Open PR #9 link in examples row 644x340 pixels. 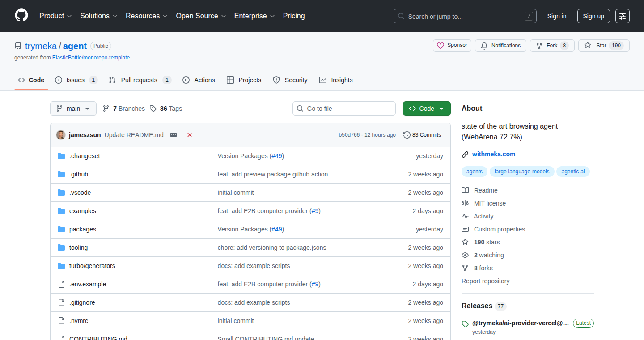pyautogui.click(x=315, y=211)
